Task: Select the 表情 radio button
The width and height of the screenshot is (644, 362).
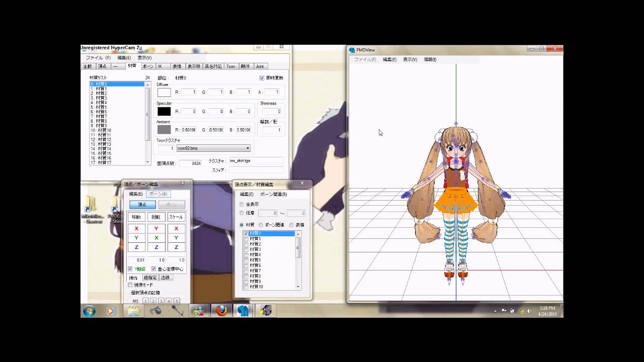Action: click(291, 225)
